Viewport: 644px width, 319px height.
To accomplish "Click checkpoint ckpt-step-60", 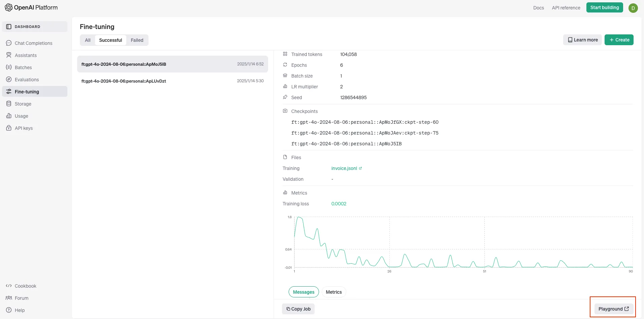I will pyautogui.click(x=365, y=122).
